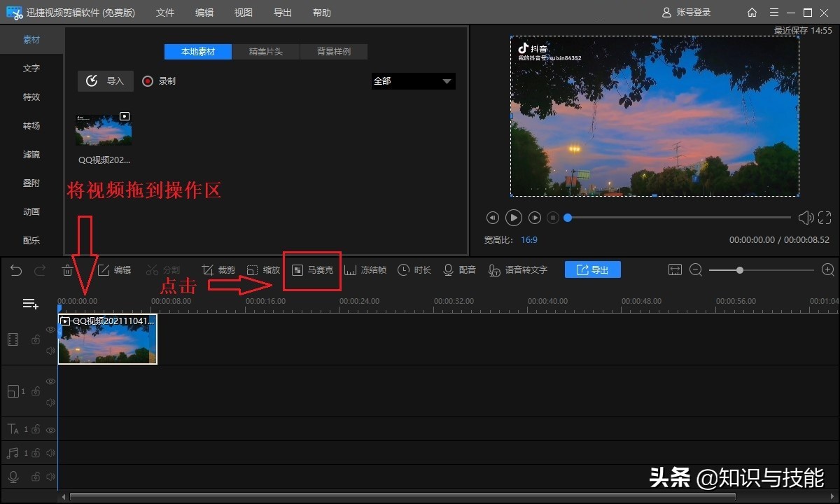Open the 宽高比 16:9 aspect ratio selector
The width and height of the screenshot is (840, 504).
[529, 240]
